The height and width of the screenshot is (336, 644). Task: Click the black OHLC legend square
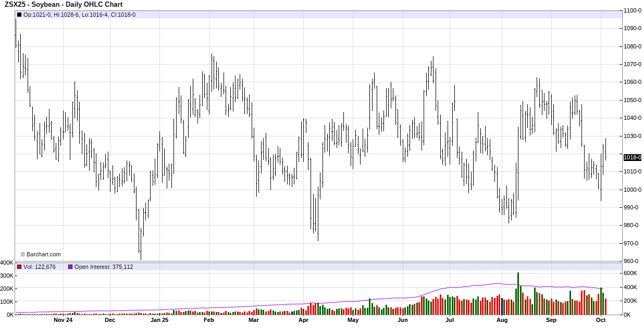[x=20, y=15]
